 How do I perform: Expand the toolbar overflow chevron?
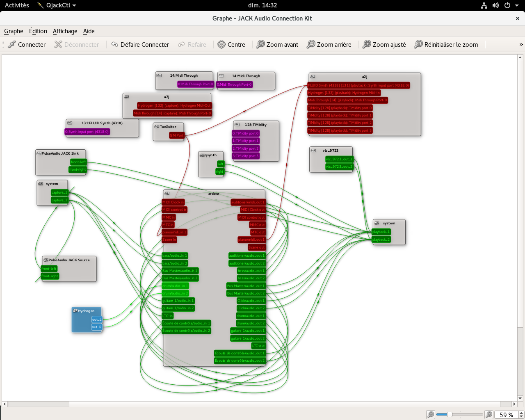pyautogui.click(x=521, y=44)
